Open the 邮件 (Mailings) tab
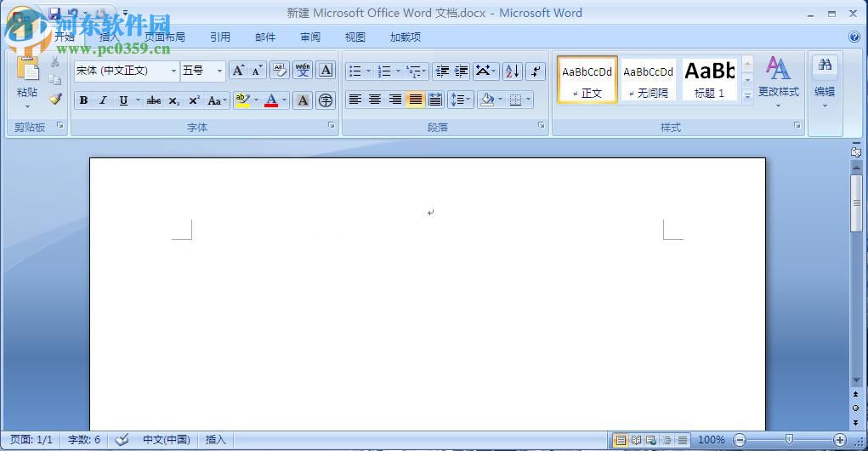Image resolution: width=868 pixels, height=451 pixels. (x=265, y=37)
